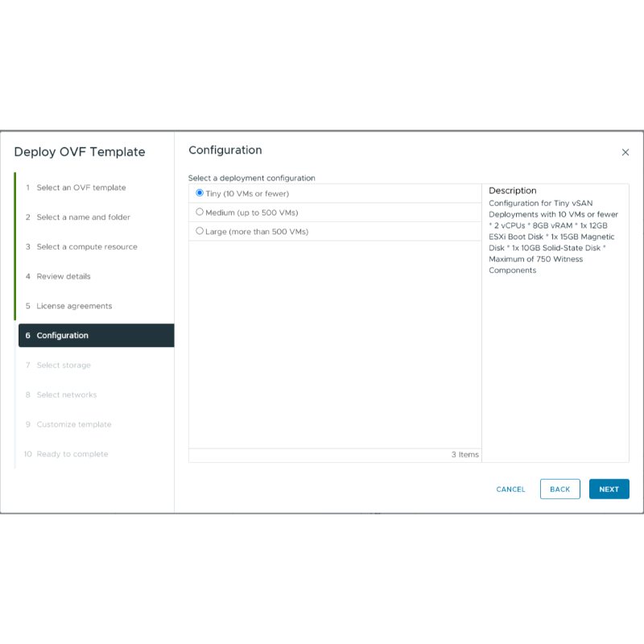
Task: Jump to step 3 Select a compute resource
Action: [x=87, y=247]
